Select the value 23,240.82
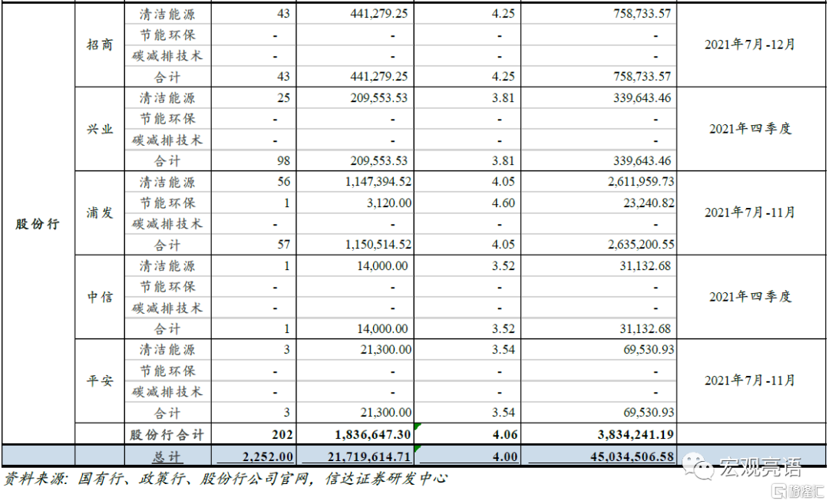 [649, 203]
